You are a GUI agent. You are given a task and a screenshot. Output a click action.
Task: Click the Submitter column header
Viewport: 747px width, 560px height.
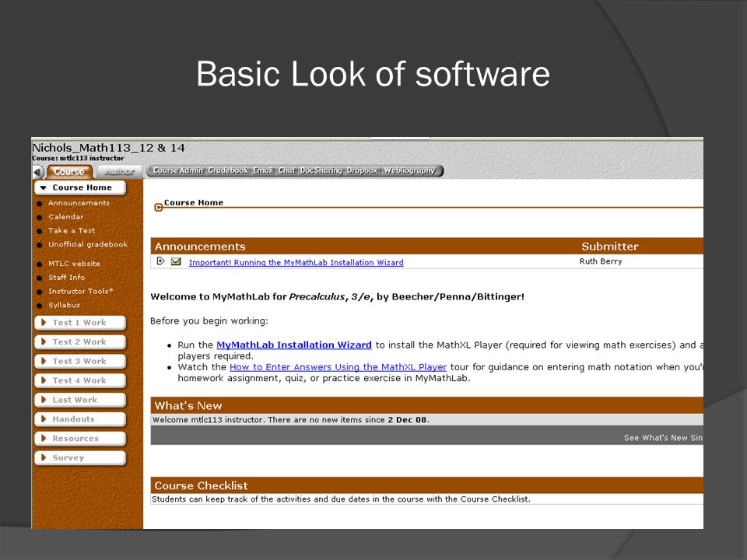pyautogui.click(x=610, y=247)
